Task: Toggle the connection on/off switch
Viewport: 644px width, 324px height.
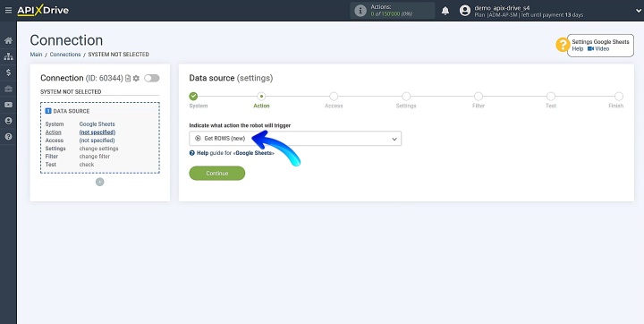Action: 151,78
